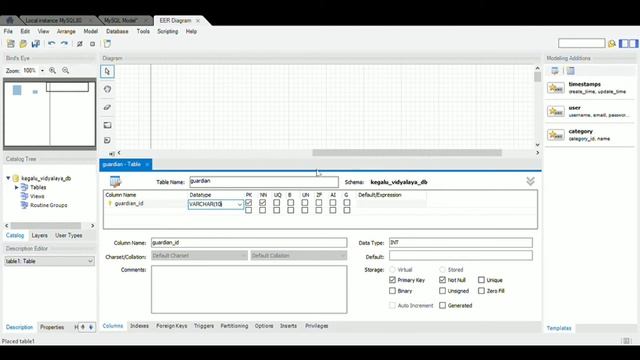Viewport: 640px width, 360px height.
Task: Select the Views tree item
Action: [37, 196]
